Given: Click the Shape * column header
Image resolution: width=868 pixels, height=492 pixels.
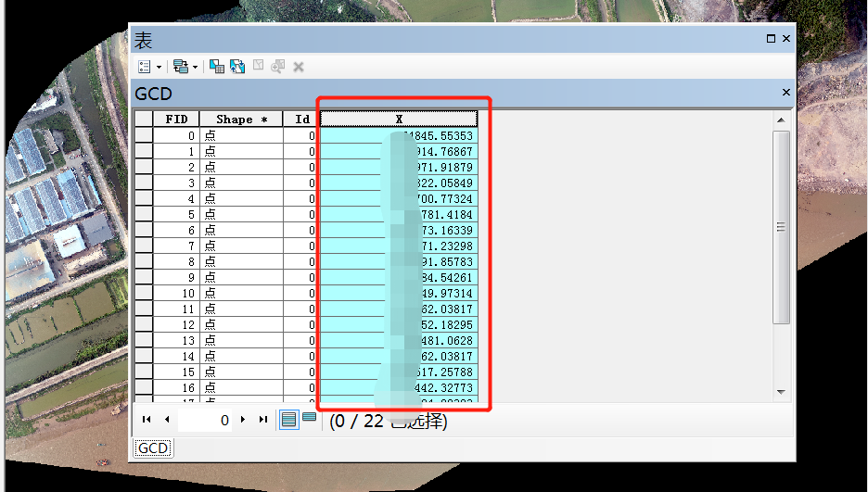Looking at the screenshot, I should tap(241, 119).
